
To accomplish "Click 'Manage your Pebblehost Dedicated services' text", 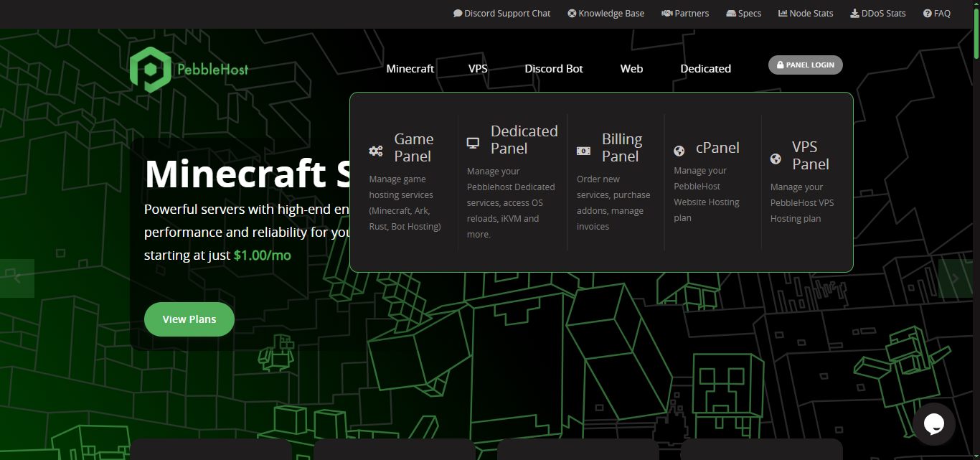I will (510, 203).
